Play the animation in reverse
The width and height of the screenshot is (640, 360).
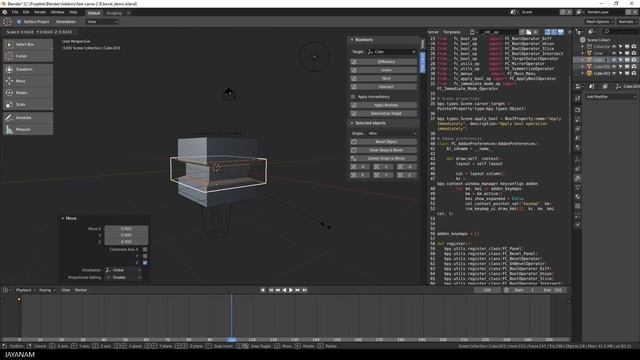[284, 290]
